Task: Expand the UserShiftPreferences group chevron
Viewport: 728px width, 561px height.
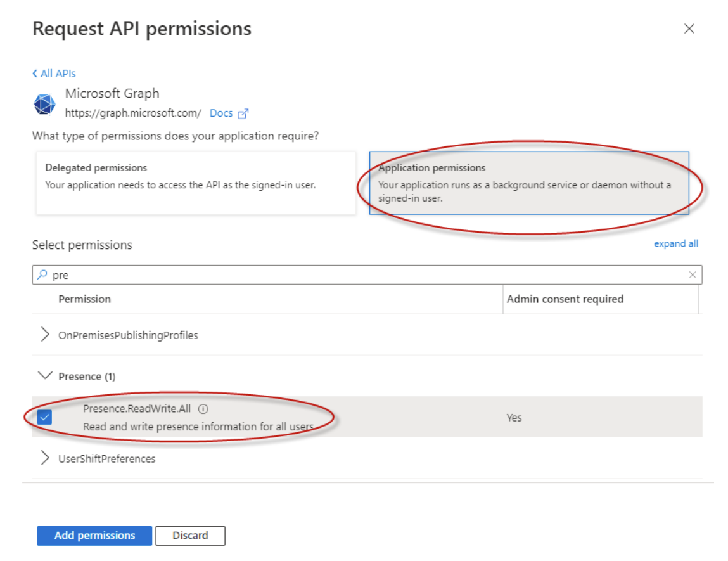Action: (x=44, y=458)
